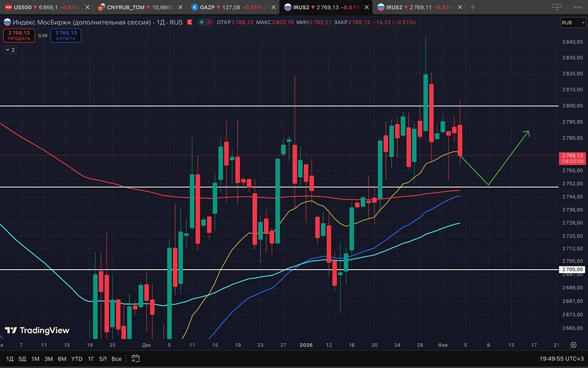Click the 0,00 spread value

(43, 36)
